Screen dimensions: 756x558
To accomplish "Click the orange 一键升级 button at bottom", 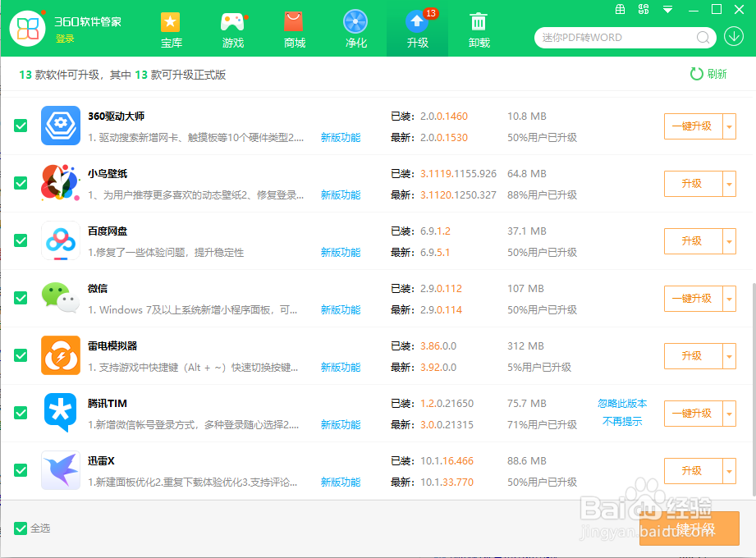I will (x=690, y=528).
